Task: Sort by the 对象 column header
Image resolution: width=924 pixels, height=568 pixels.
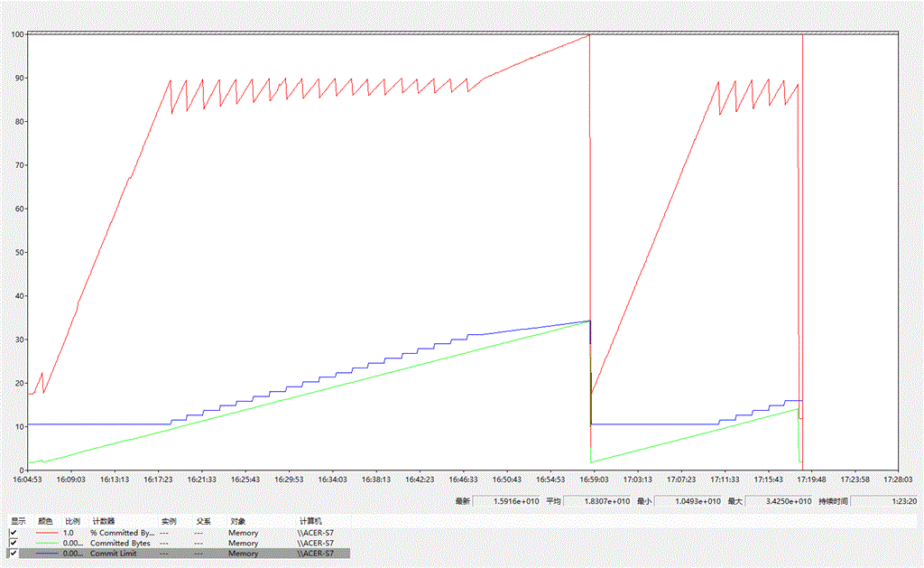Action: 238,521
